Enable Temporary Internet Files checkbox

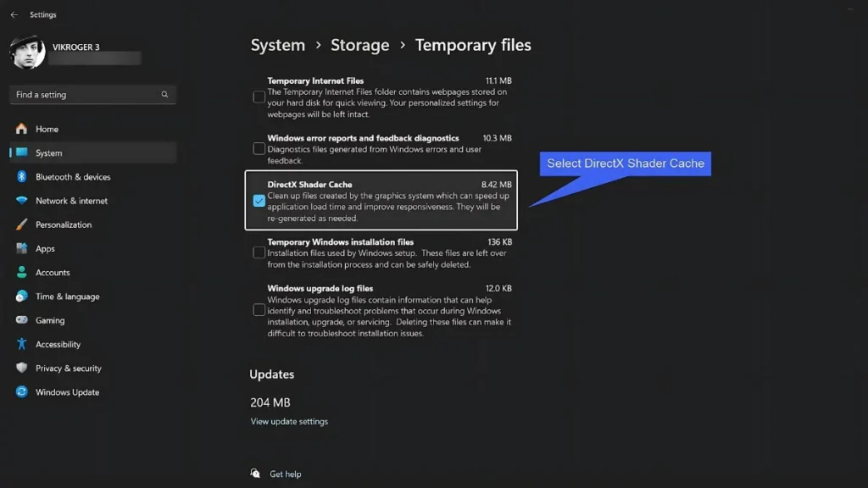[259, 97]
